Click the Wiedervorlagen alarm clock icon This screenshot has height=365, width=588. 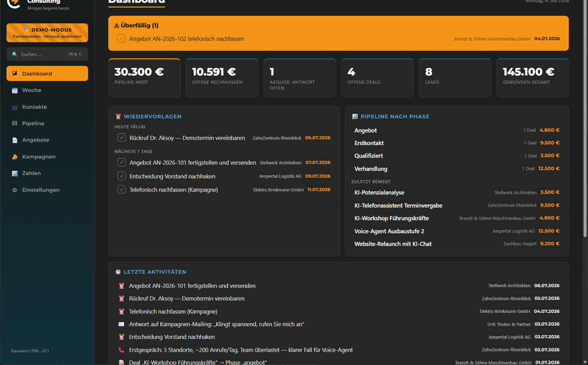(x=118, y=117)
